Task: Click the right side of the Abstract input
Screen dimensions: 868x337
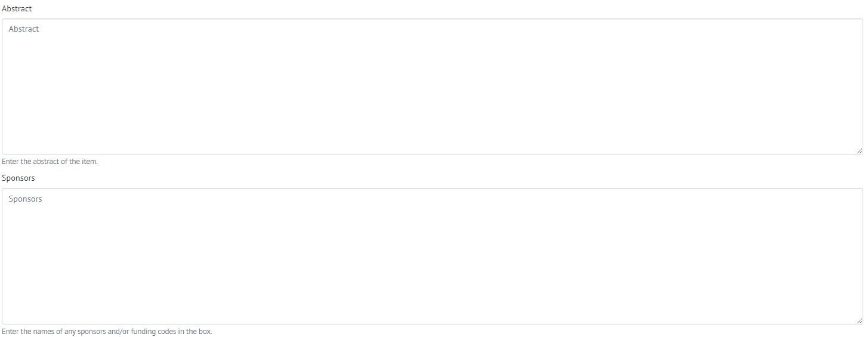Action: (x=823, y=86)
